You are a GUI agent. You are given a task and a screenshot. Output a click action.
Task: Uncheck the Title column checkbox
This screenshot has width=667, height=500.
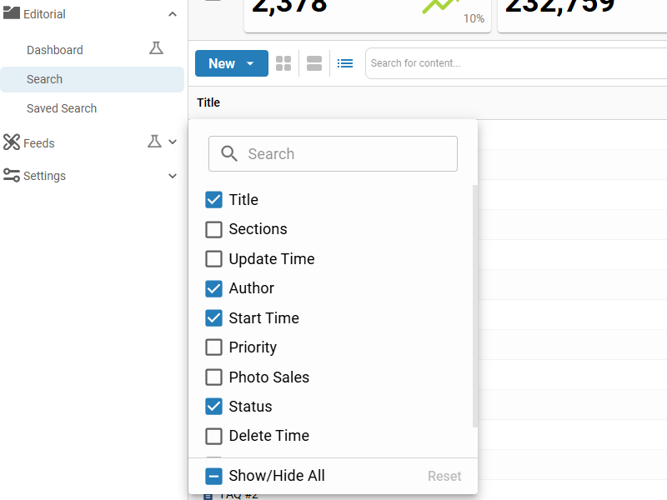[x=214, y=200]
